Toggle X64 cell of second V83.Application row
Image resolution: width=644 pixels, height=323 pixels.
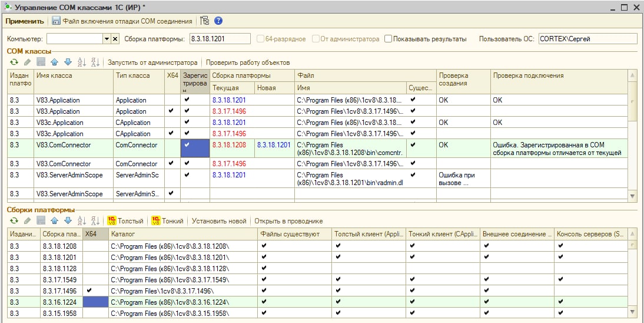coord(172,111)
